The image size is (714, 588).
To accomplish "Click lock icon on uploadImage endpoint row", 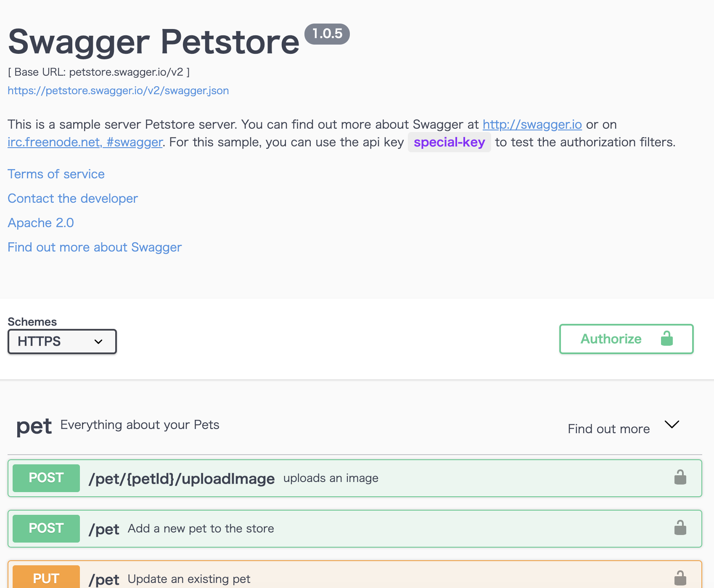I will click(x=680, y=478).
